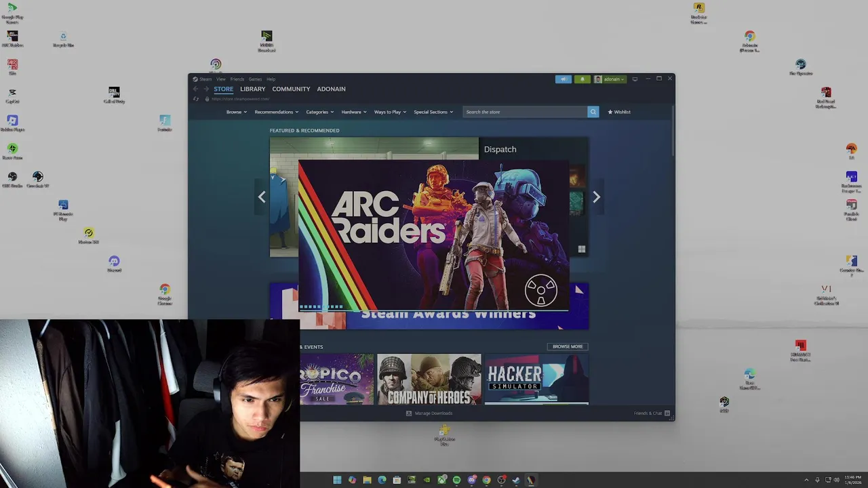The image size is (868, 488).
Task: Click the store URL address bar
Action: tap(241, 99)
